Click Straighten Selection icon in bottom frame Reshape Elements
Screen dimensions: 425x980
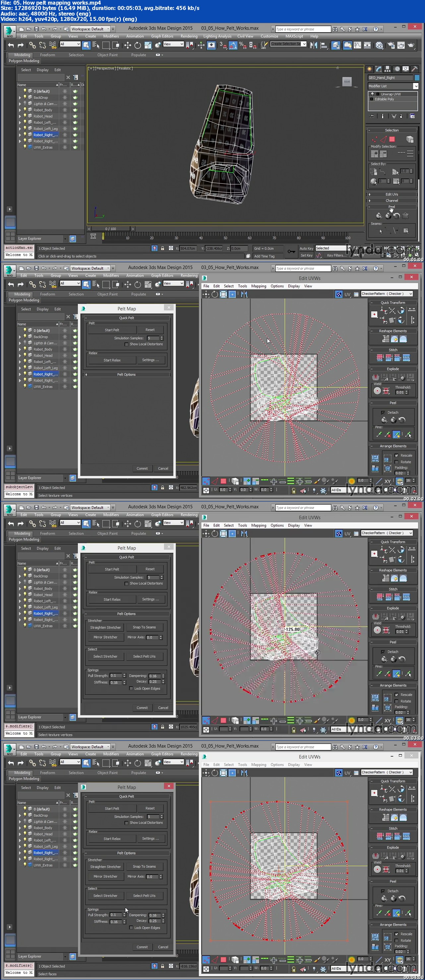pyautogui.click(x=386, y=817)
